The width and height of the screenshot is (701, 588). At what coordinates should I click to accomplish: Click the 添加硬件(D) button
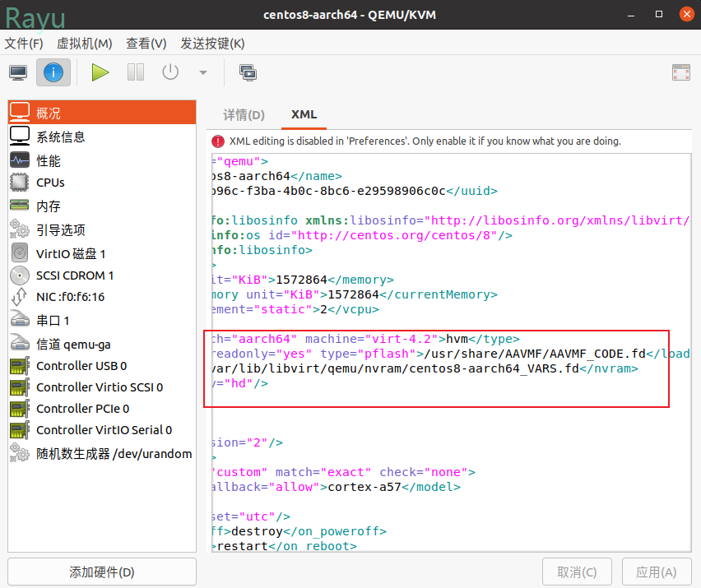click(x=102, y=572)
